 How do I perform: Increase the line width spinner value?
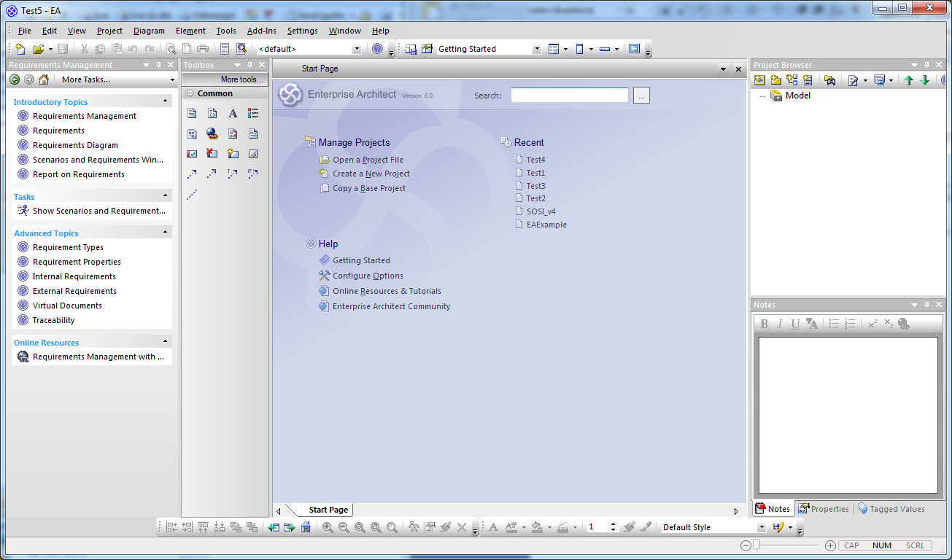coord(613,524)
